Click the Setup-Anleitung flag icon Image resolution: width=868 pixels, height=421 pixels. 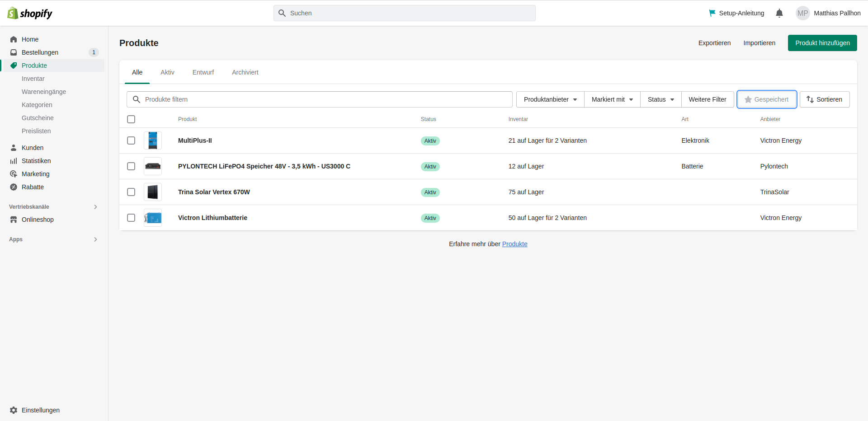click(x=712, y=13)
